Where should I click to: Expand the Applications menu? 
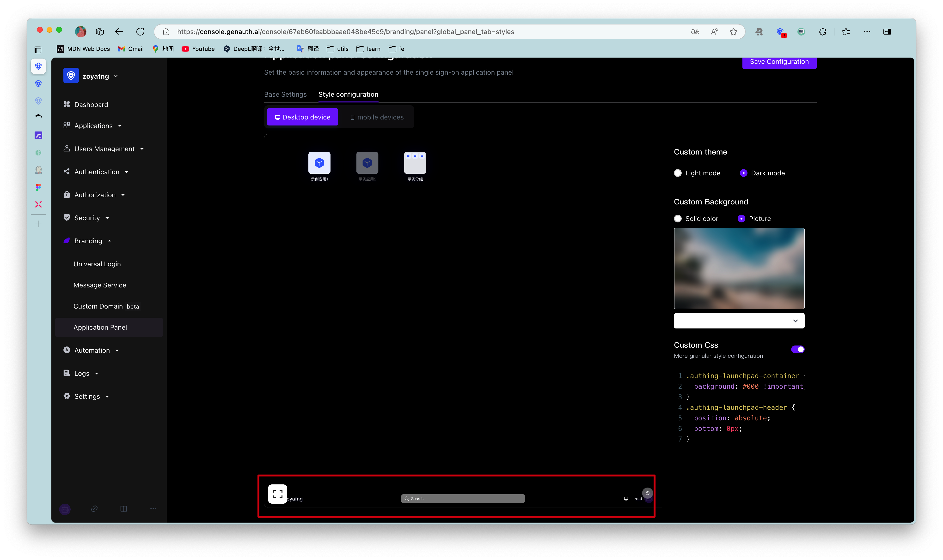pyautogui.click(x=93, y=126)
